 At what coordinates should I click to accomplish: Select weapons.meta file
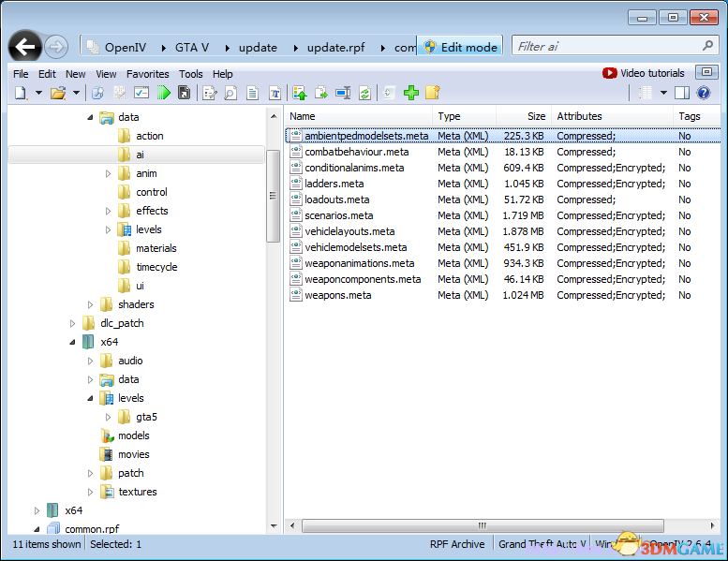pos(338,296)
